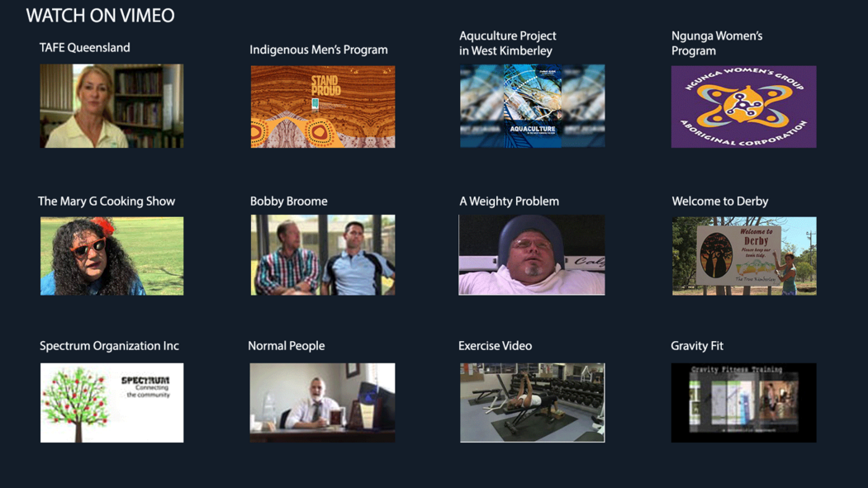Image resolution: width=868 pixels, height=488 pixels.
Task: Open the Aquaculture project video thumbnail
Action: [x=532, y=106]
